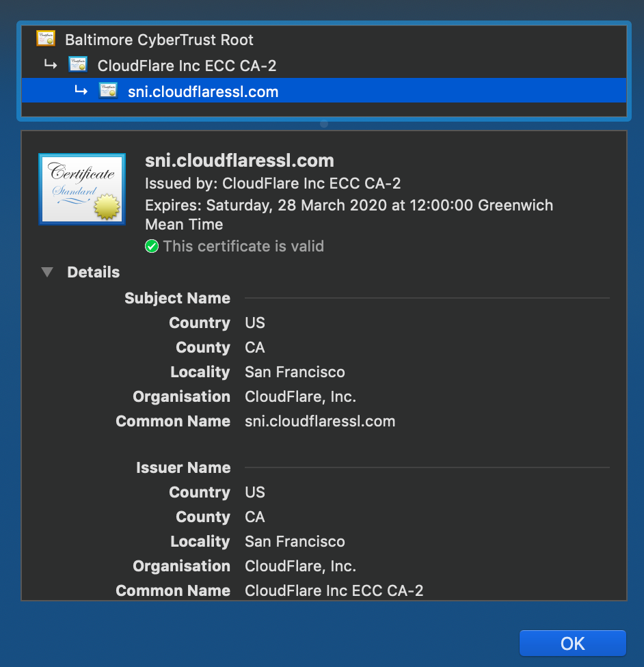Viewport: 644px width, 667px height.
Task: Click the green valid checkmark icon
Action: coord(152,246)
